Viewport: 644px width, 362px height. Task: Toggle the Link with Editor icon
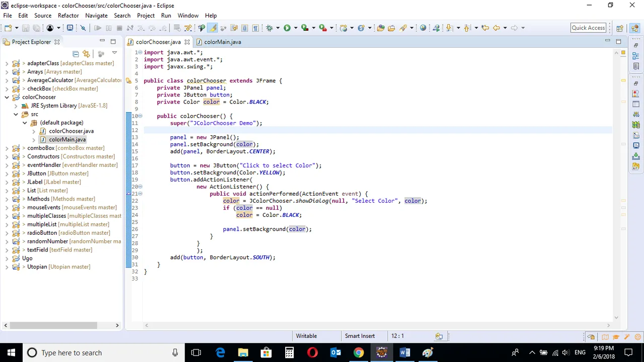pos(87,53)
